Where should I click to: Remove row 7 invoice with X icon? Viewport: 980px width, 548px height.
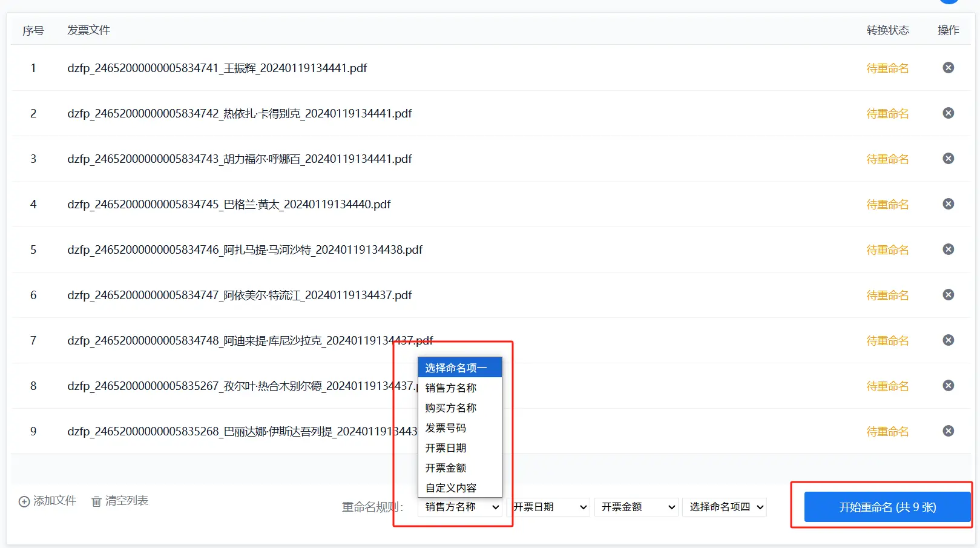click(x=948, y=340)
